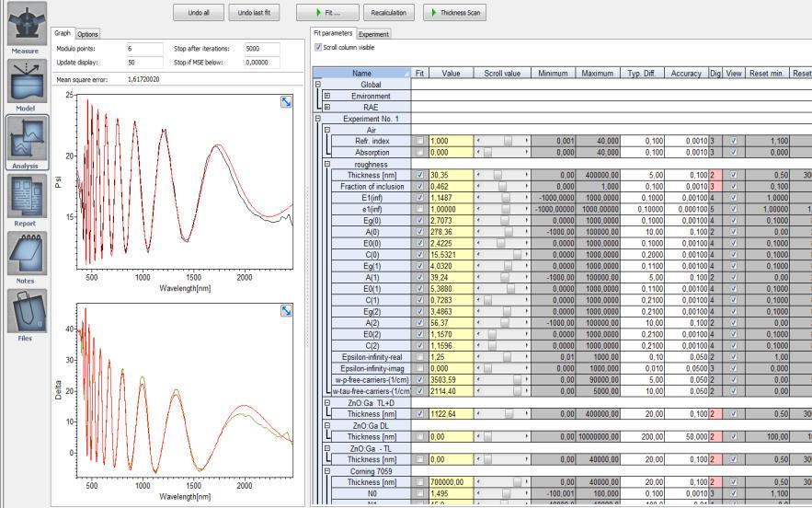
Task: Click the Stop if MSE below field
Action: coord(262,63)
